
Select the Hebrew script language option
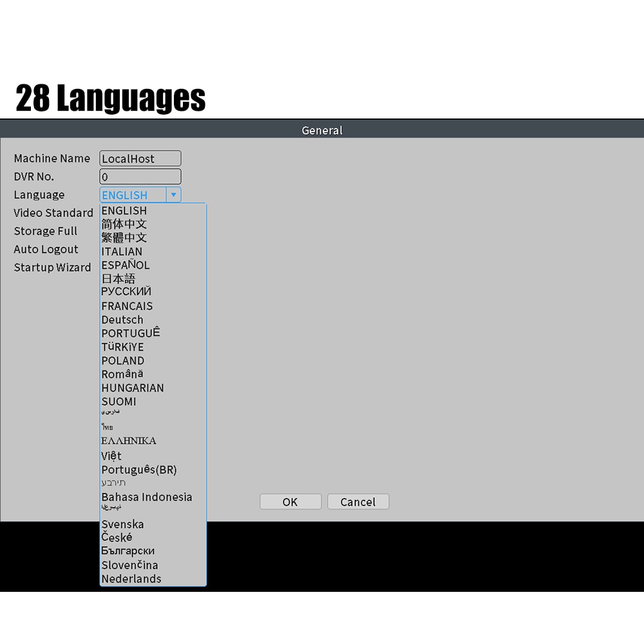pyautogui.click(x=153, y=483)
